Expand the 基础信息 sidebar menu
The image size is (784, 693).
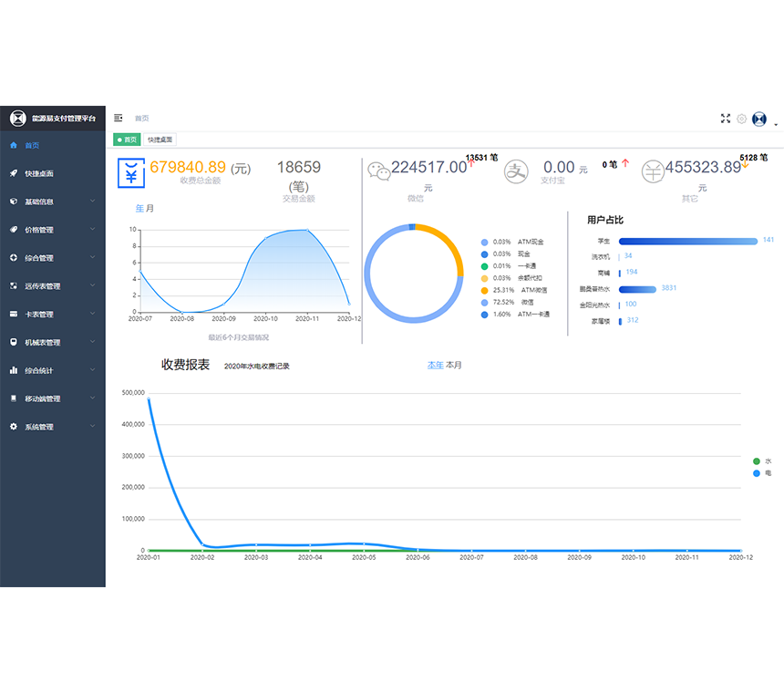click(x=52, y=202)
